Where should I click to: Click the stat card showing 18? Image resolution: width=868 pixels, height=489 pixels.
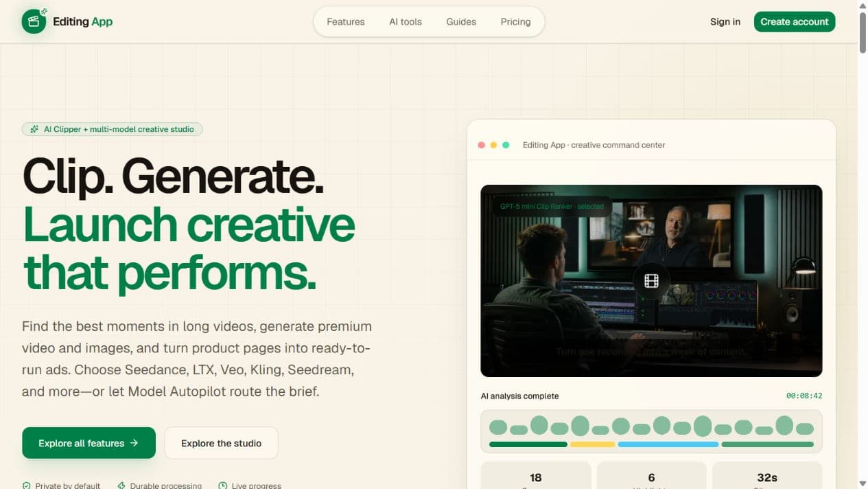536,476
